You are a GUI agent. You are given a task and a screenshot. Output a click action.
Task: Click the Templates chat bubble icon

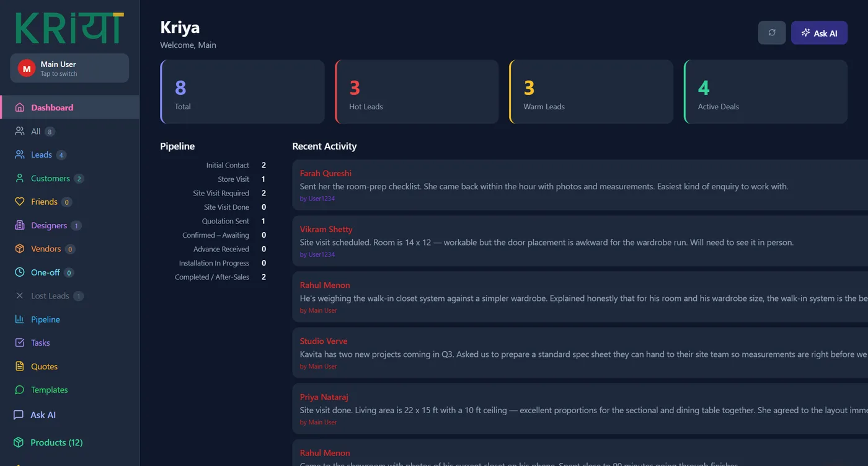pyautogui.click(x=19, y=390)
